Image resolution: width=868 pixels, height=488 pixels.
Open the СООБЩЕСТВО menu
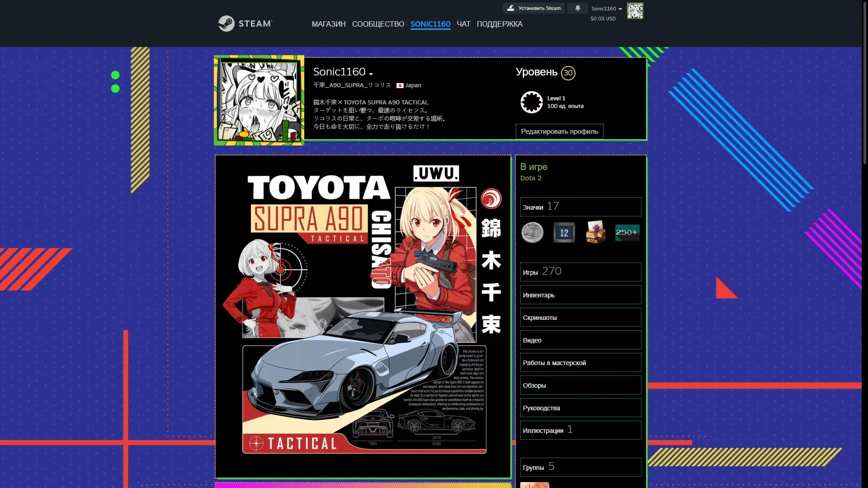pos(378,24)
